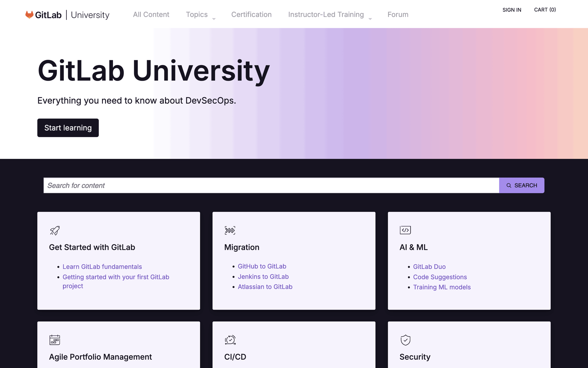
Task: Click the Agile Portfolio Management heading
Action: click(x=100, y=357)
